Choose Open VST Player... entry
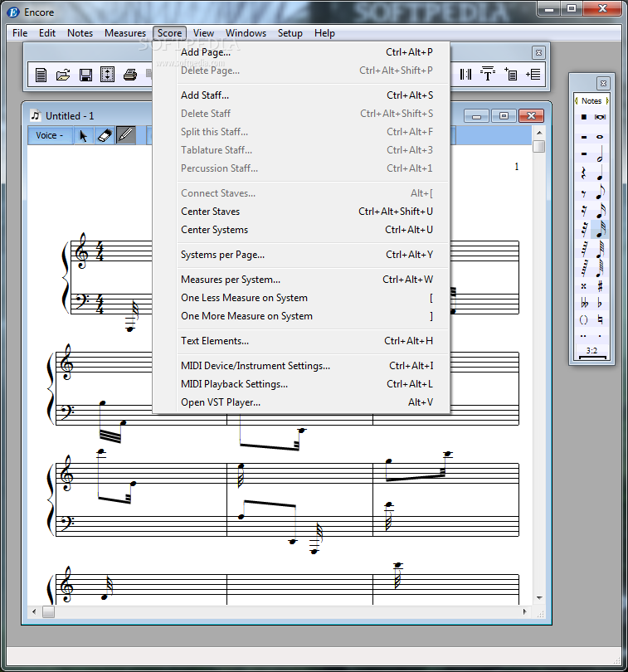Screen dimensions: 628x672 point(301,402)
